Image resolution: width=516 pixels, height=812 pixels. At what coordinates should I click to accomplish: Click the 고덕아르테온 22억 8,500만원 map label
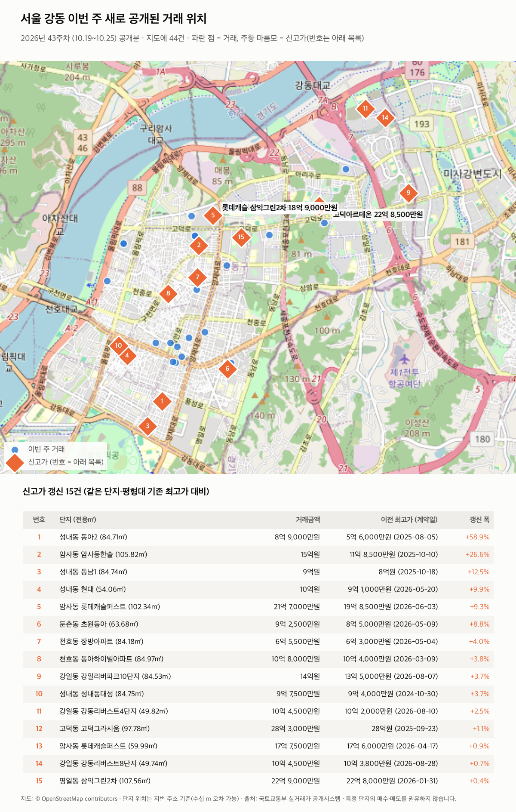coord(378,215)
